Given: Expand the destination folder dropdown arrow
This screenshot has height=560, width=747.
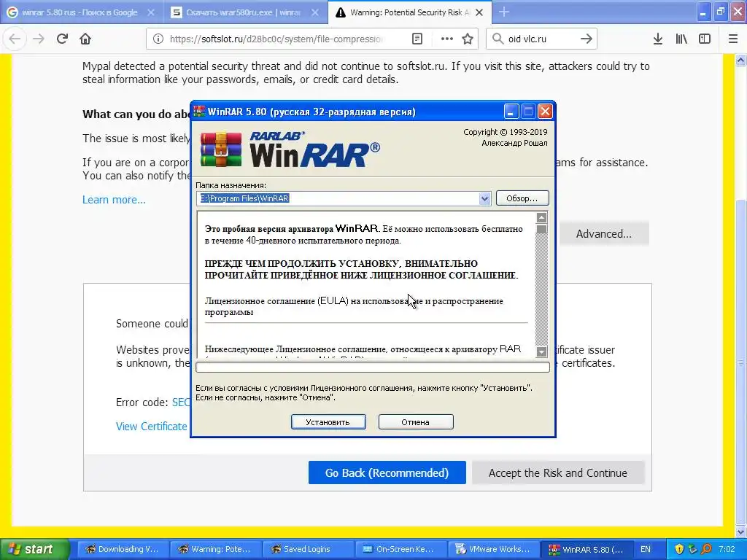Looking at the screenshot, I should 484,198.
